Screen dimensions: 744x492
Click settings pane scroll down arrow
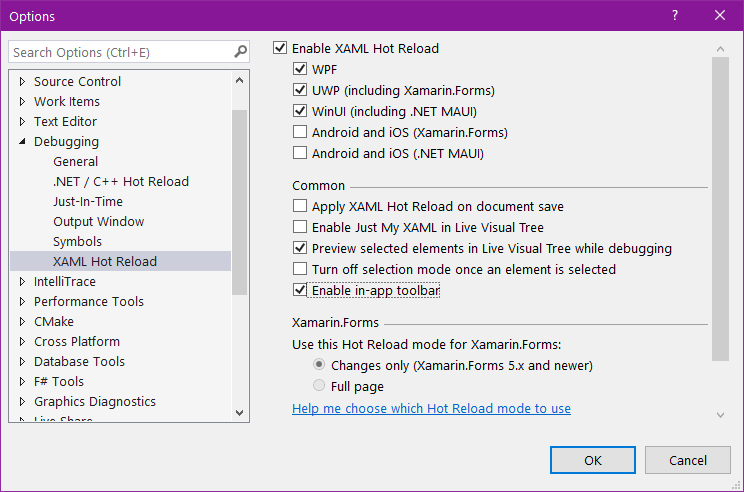click(720, 415)
